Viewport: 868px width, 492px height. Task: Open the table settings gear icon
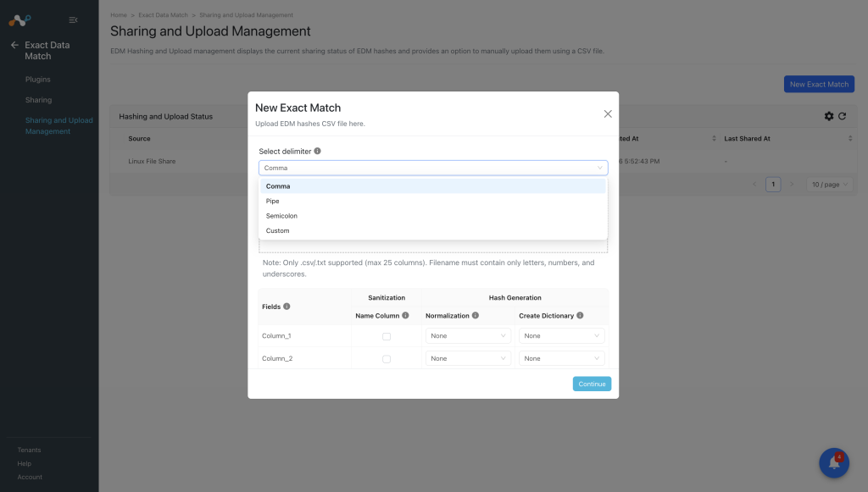click(x=829, y=116)
